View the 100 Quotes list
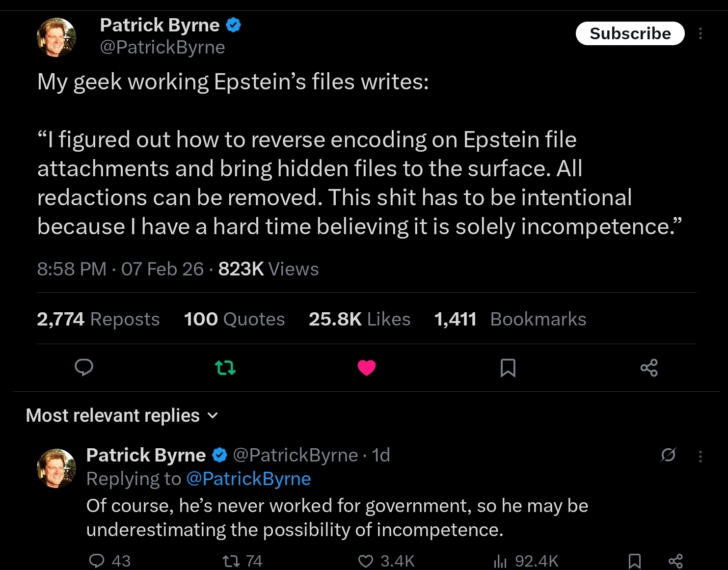728x570 pixels. [234, 319]
